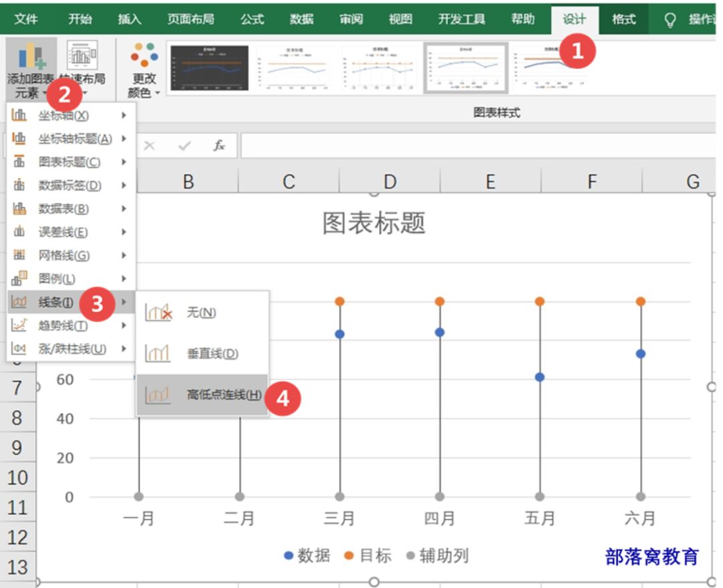Screen dimensions: 723x588
Task: Select column D header
Action: pyautogui.click(x=390, y=181)
